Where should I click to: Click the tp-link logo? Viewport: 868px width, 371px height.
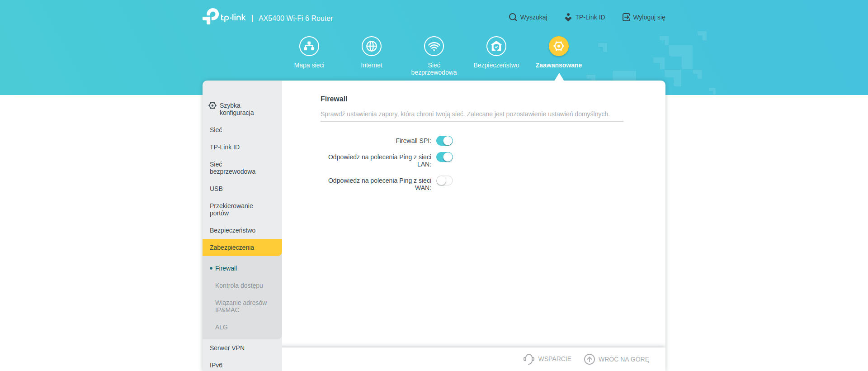224,17
